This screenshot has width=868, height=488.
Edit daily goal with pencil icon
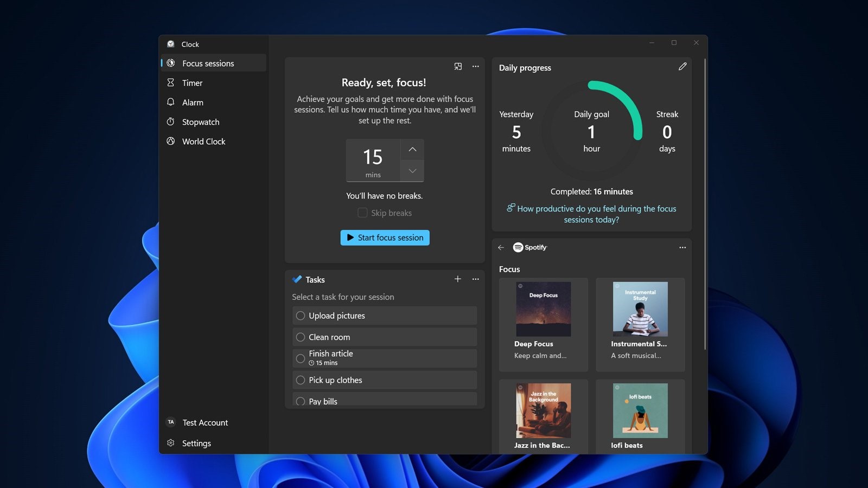(682, 67)
